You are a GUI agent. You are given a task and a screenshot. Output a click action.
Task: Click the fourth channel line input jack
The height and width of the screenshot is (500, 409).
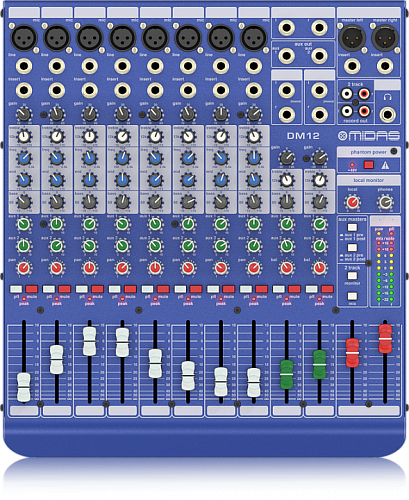(122, 66)
